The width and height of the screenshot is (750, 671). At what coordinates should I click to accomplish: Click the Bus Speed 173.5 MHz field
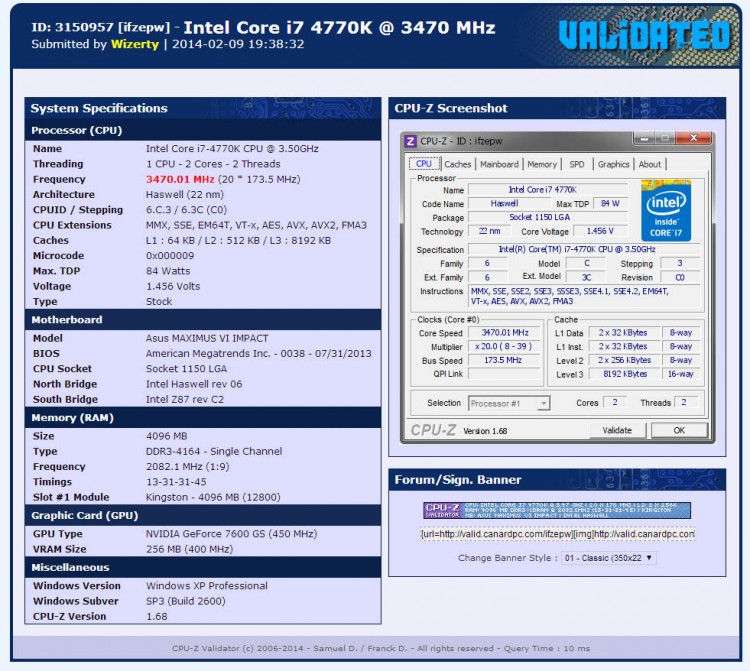[x=504, y=360]
